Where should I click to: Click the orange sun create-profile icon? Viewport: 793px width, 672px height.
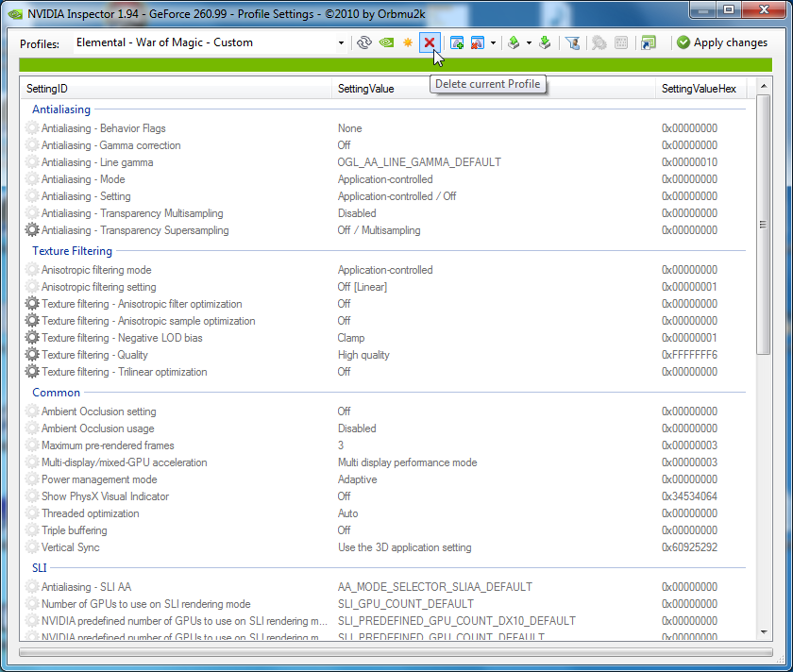[x=408, y=42]
